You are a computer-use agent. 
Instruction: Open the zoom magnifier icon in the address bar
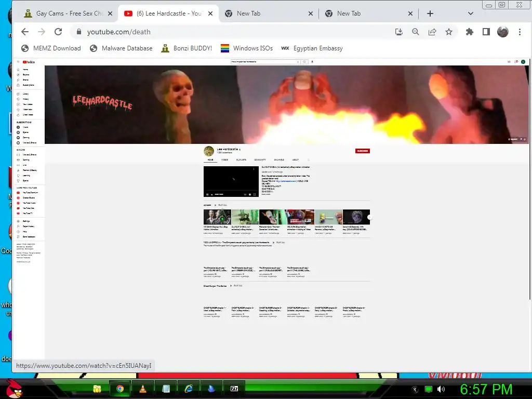coord(415,32)
